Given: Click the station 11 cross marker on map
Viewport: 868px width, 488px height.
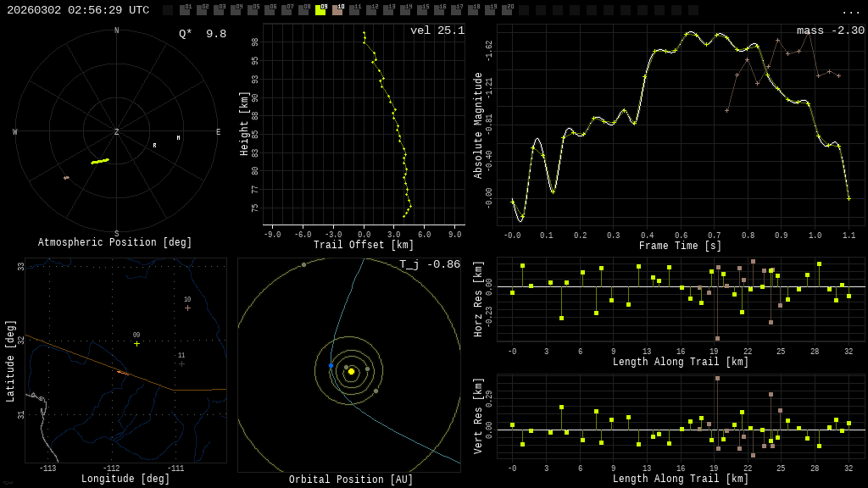Looking at the screenshot, I should coord(181,363).
